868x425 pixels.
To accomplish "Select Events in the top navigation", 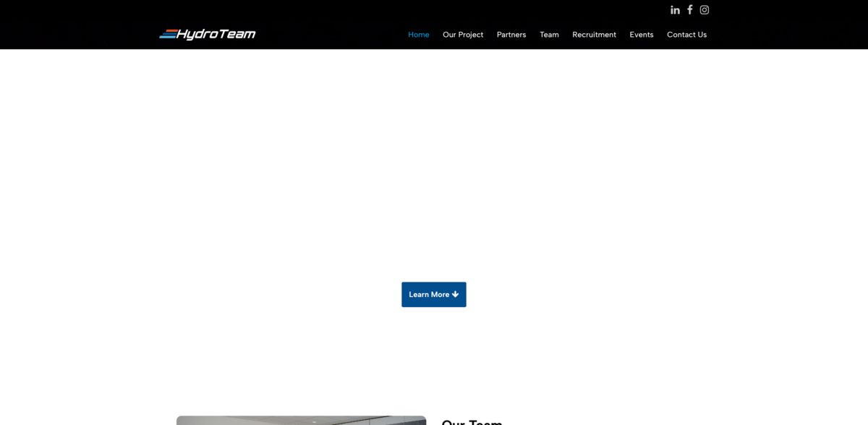I will (x=641, y=35).
